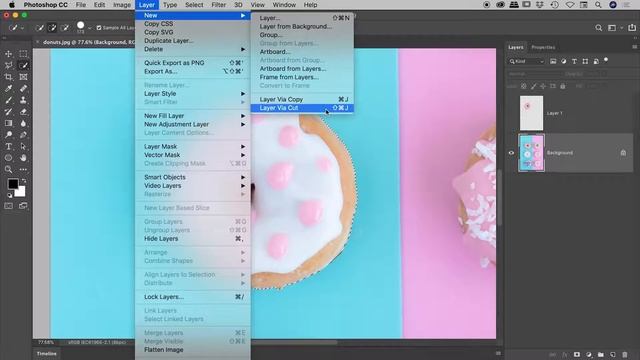Select the Add to selection mode button

point(52,28)
